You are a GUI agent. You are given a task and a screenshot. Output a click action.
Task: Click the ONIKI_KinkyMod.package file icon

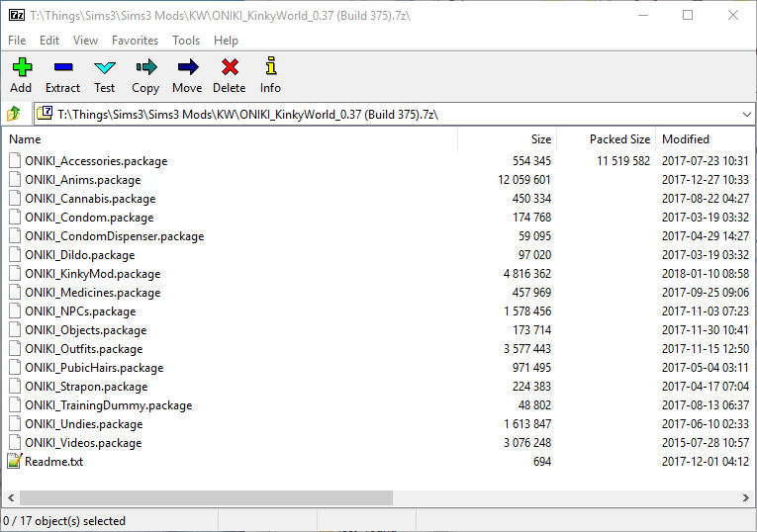[15, 274]
